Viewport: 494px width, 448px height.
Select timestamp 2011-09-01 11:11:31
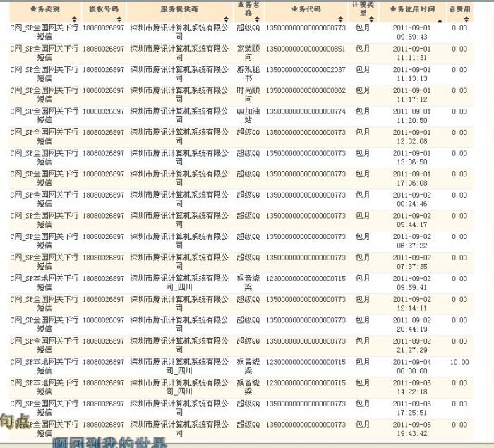(x=412, y=53)
